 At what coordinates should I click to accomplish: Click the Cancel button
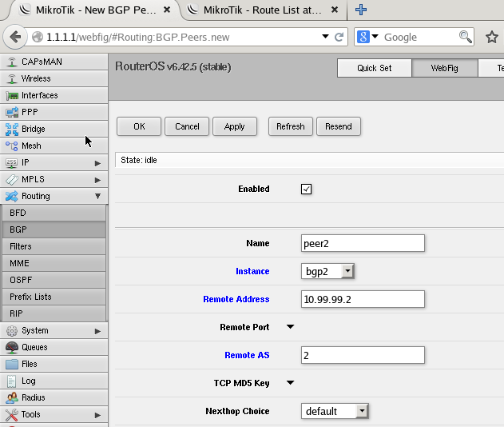[x=187, y=126]
